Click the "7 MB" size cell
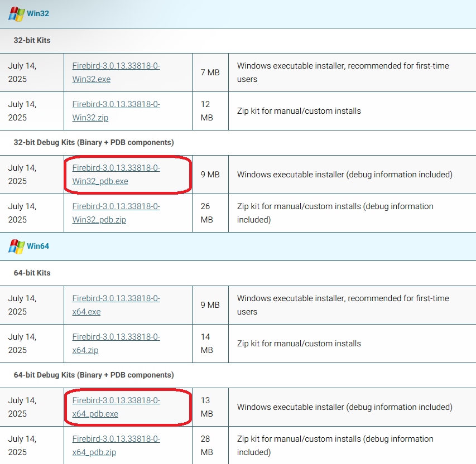Viewport: 476px width, 464px height. (x=210, y=72)
